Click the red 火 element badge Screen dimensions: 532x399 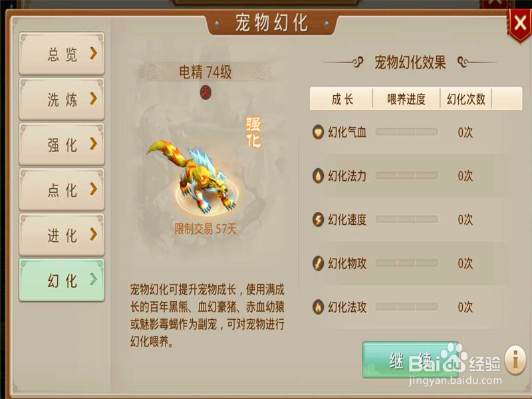point(205,92)
